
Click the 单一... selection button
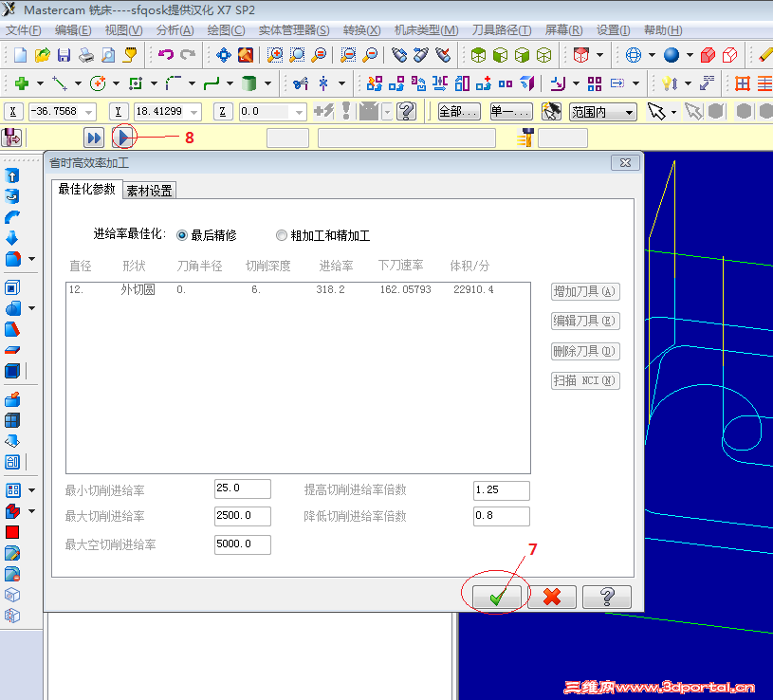(x=511, y=112)
